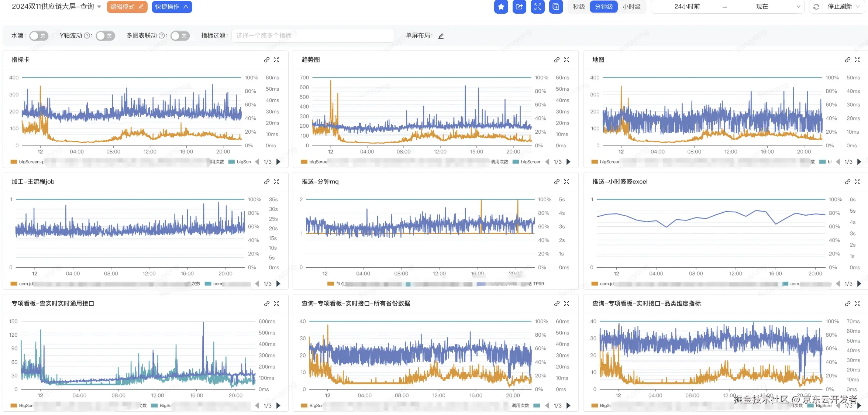Edit 单屏布局 with the pencil icon
Viewport: 868px width, 415px height.
pyautogui.click(x=441, y=36)
